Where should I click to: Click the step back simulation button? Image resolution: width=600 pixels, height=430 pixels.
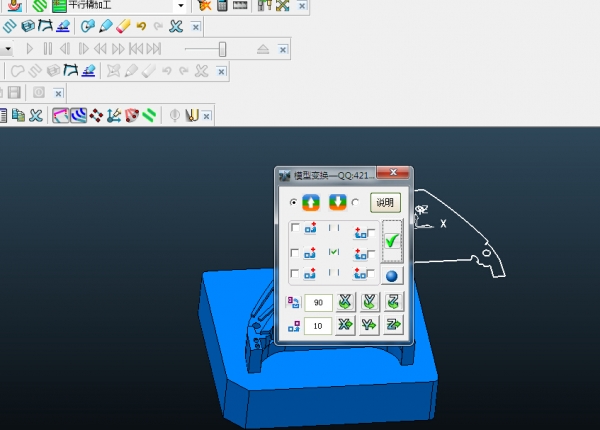coord(65,49)
